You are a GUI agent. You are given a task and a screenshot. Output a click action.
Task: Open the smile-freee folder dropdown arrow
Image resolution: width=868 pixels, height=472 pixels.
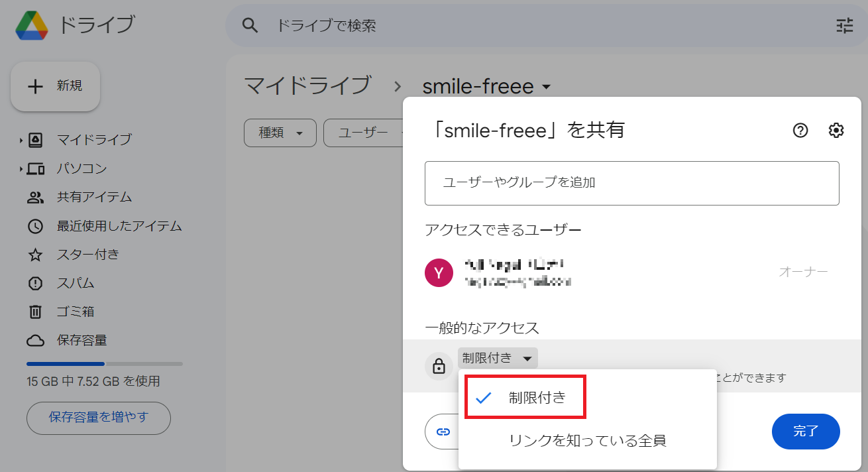[546, 87]
